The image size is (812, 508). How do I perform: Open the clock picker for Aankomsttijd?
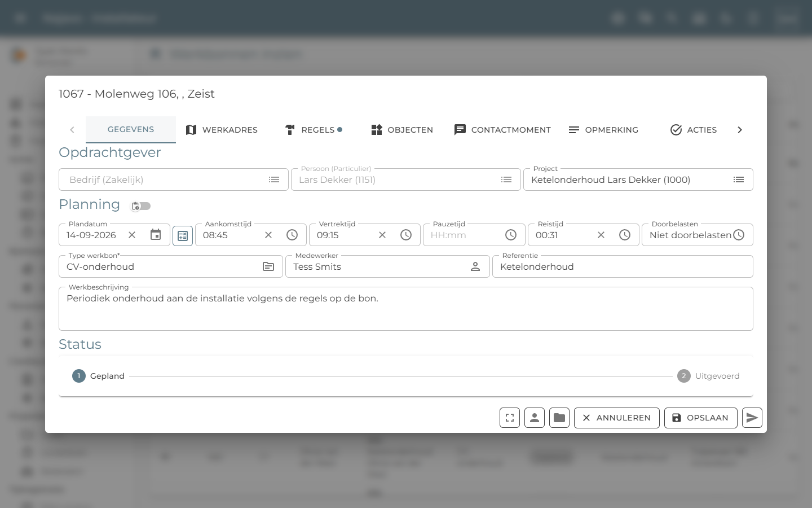(292, 235)
